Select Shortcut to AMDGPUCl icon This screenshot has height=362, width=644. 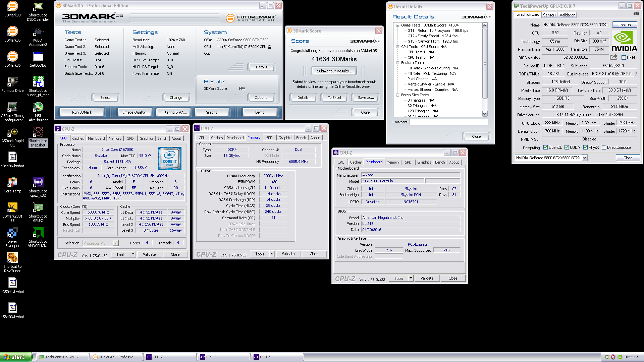(38, 237)
